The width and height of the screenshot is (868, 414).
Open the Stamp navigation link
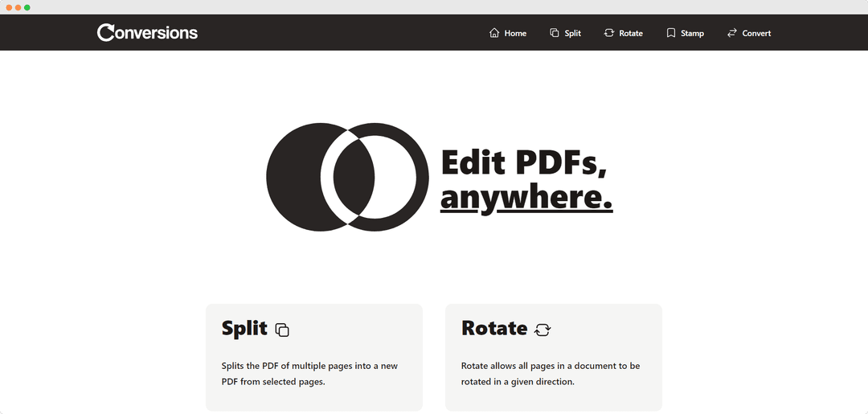click(x=686, y=33)
